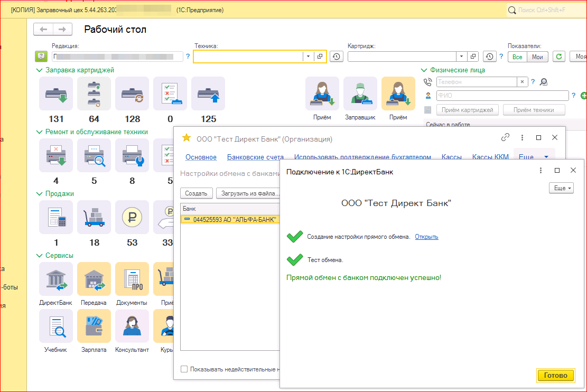Image resolution: width=587 pixels, height=392 pixels.
Task: Open Использовать подтверждение бухгалтером tab
Action: click(362, 157)
